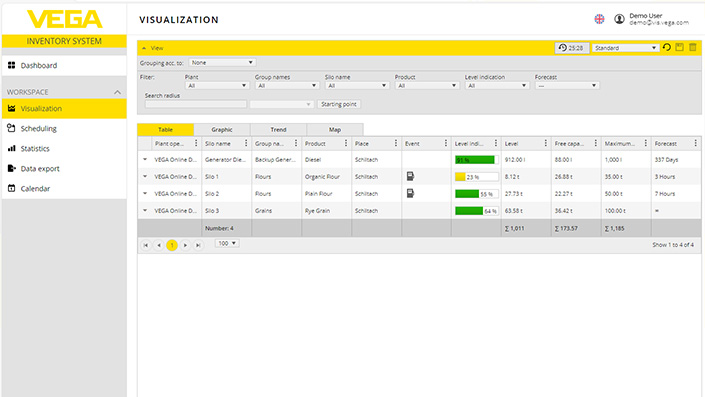Open the Group names filter dropdown
Viewport: 705px width, 397px height.
coord(287,85)
